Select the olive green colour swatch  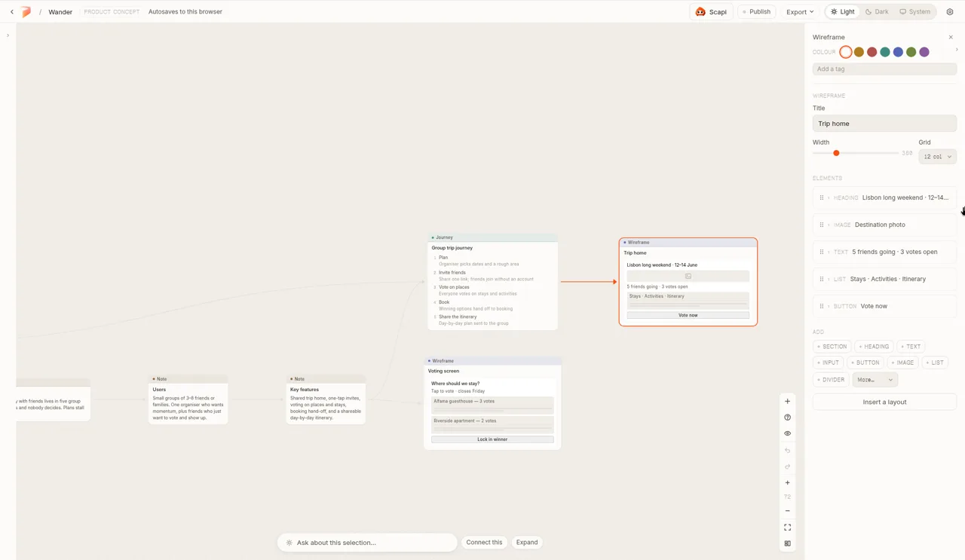[x=911, y=52]
